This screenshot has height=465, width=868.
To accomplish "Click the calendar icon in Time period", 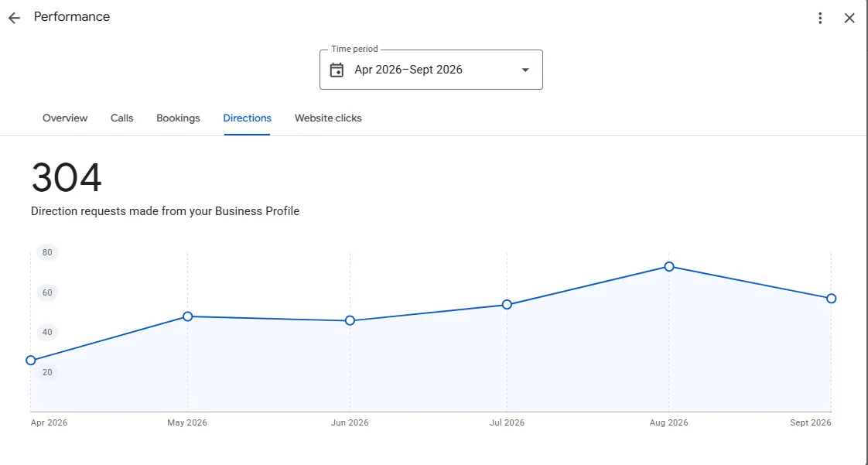I will [337, 70].
